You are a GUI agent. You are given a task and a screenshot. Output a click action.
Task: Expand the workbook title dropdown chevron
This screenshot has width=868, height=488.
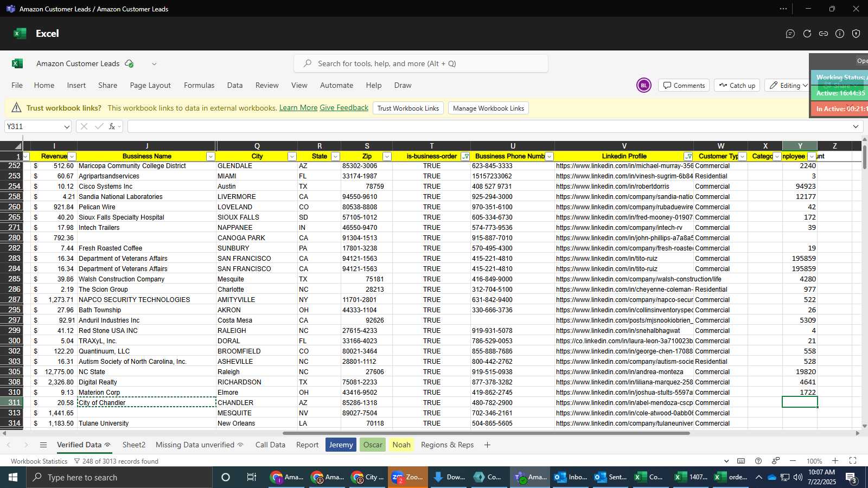[x=154, y=63]
